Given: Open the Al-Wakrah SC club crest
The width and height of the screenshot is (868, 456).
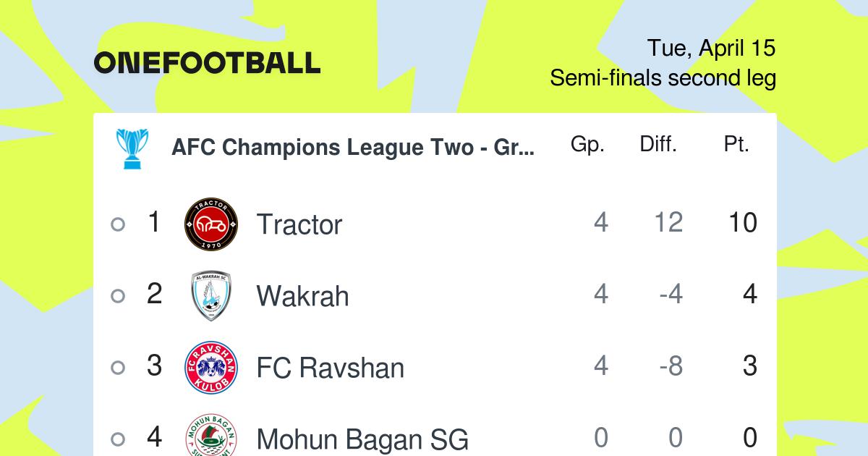Looking at the screenshot, I should tap(211, 296).
